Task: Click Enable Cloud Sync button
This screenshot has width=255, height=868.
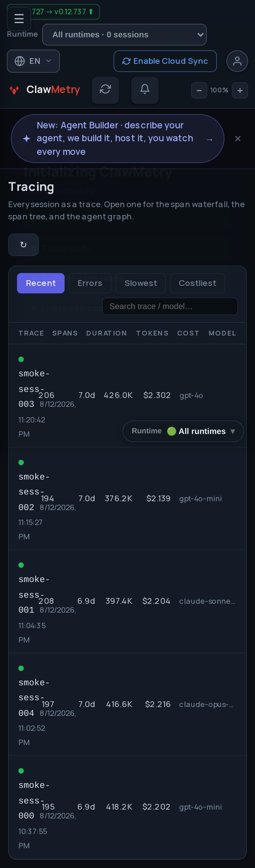Action: tap(165, 61)
